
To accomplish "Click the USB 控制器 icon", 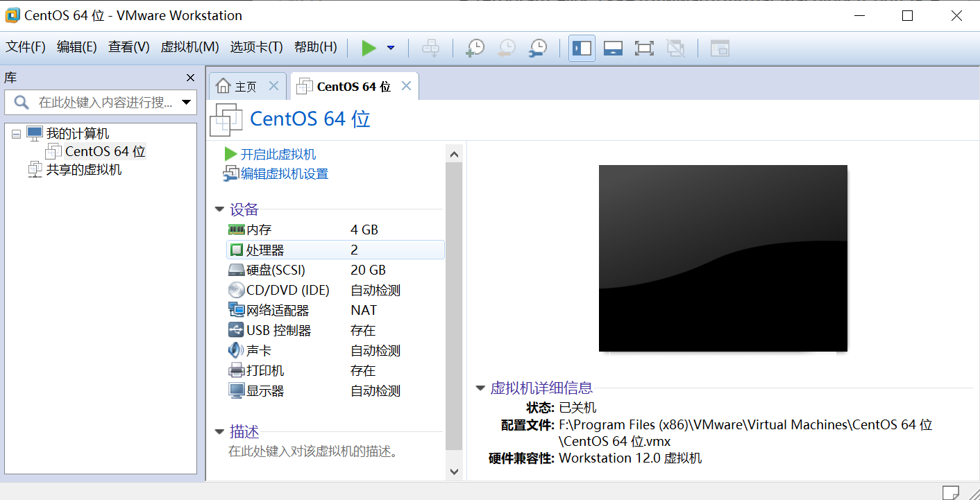I will coord(236,330).
